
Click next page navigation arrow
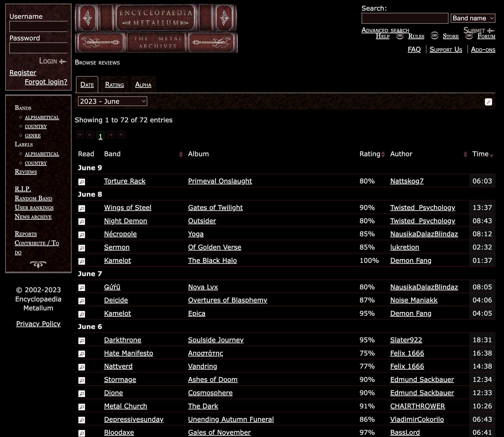tap(110, 135)
